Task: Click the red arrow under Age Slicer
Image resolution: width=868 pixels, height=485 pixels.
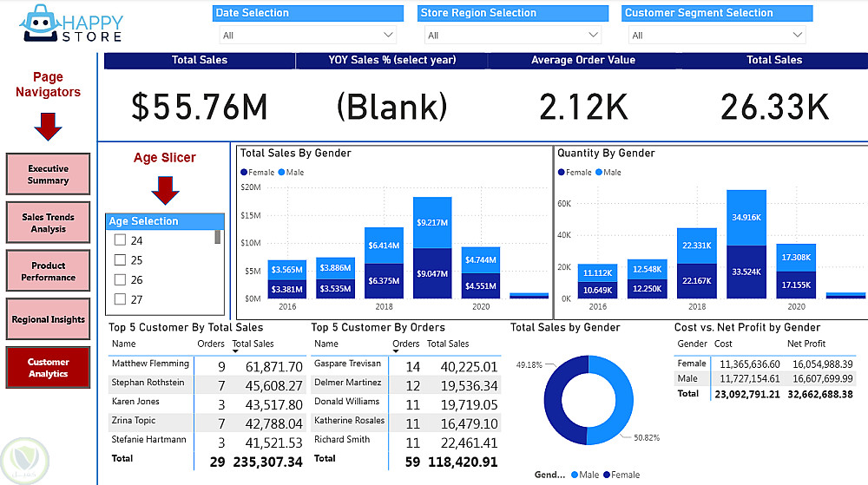Action: [x=165, y=190]
